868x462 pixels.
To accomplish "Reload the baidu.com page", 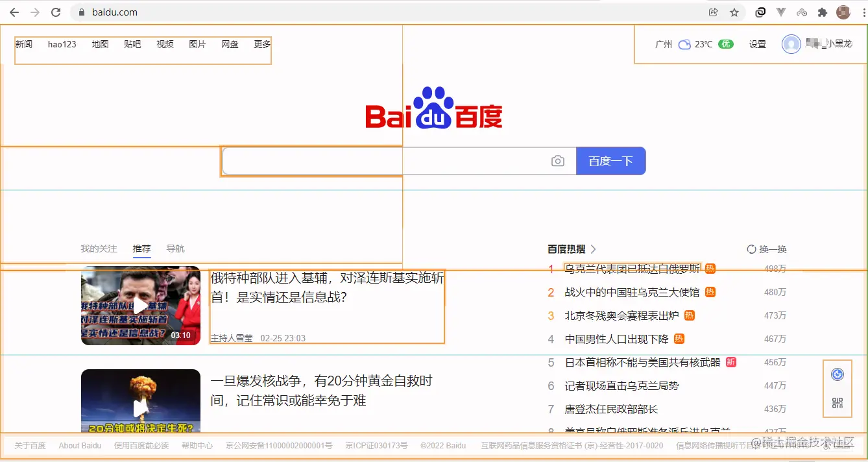I will tap(56, 12).
